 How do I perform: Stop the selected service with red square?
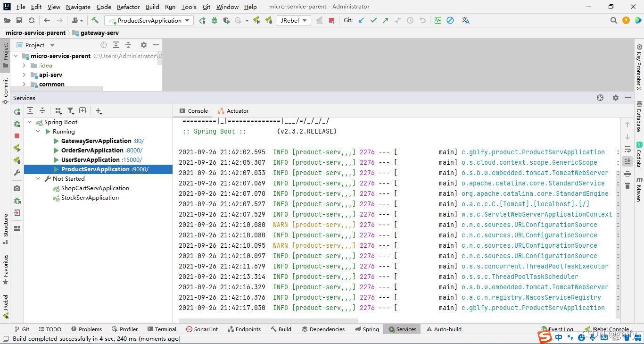[x=17, y=136]
